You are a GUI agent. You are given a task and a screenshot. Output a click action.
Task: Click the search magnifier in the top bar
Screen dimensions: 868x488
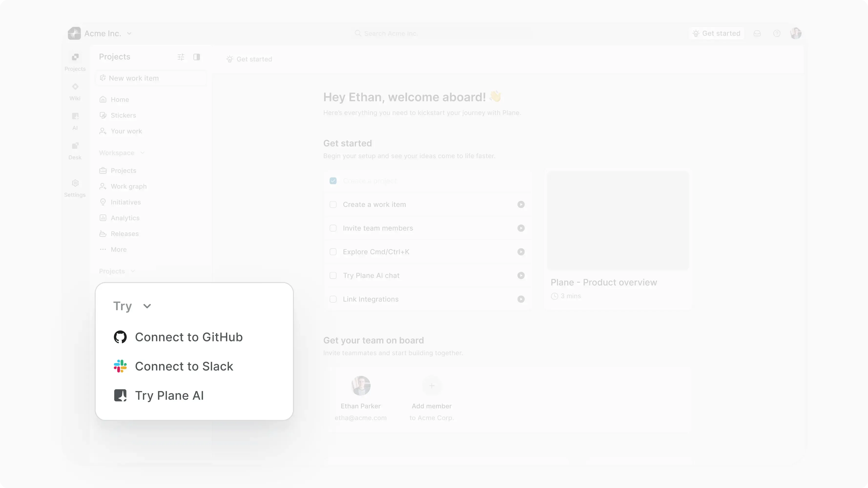coord(358,33)
